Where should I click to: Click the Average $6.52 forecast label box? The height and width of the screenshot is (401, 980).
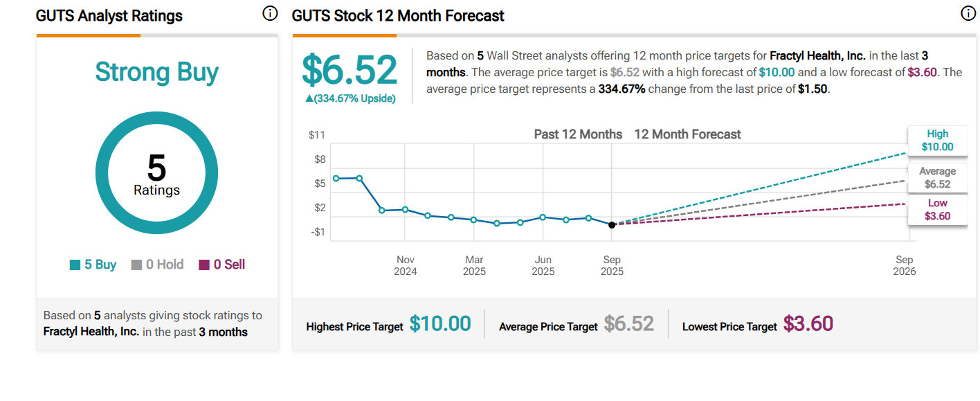click(x=937, y=177)
